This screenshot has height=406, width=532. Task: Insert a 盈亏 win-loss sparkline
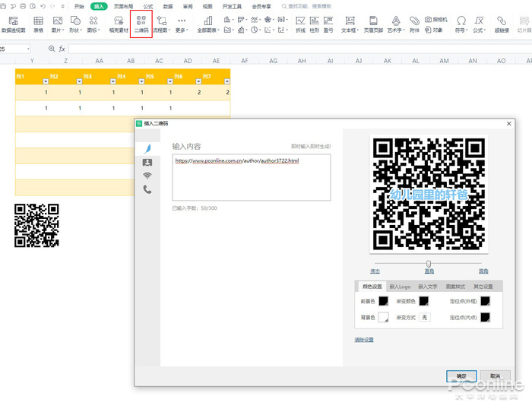[x=328, y=24]
